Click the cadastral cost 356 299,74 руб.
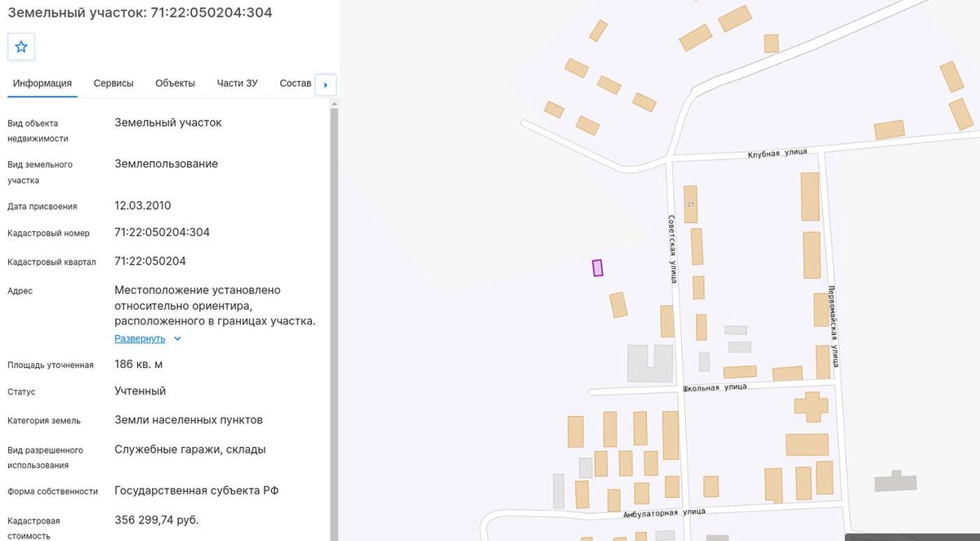This screenshot has height=541, width=980. click(x=157, y=520)
